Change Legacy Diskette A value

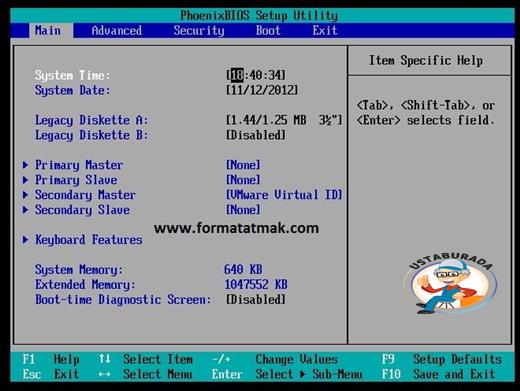284,120
